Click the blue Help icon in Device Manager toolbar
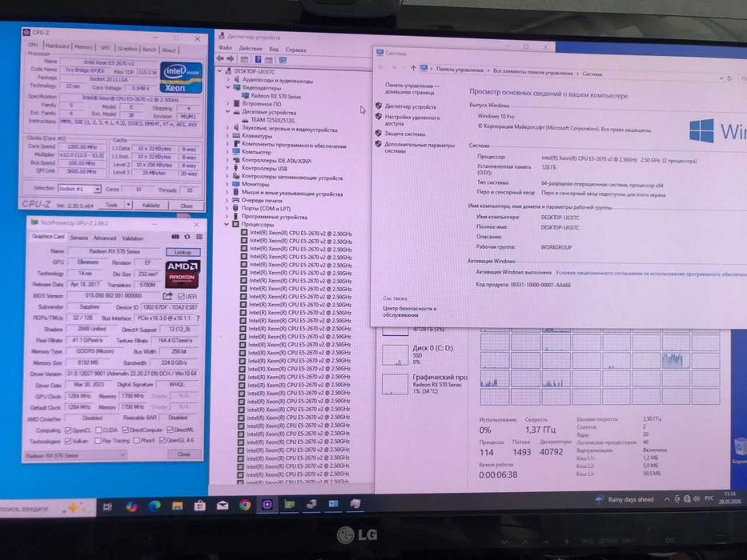The image size is (747, 560). (258, 59)
